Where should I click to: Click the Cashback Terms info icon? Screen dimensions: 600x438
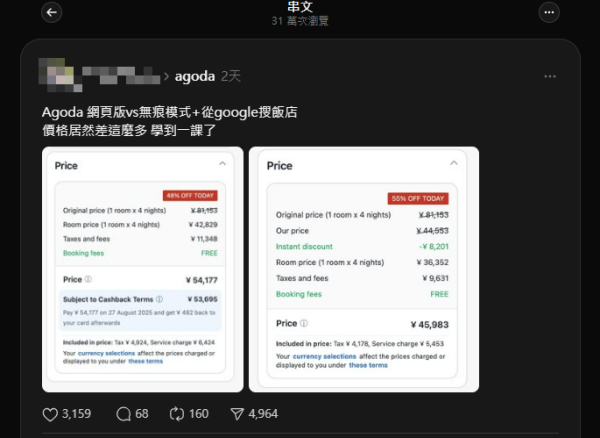[160, 299]
